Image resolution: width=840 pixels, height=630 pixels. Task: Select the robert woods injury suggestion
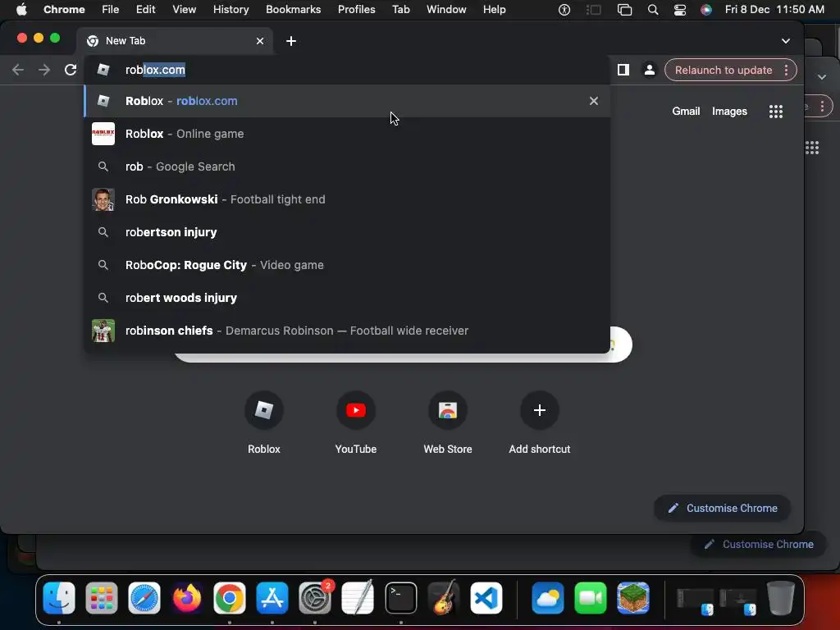pos(347,298)
